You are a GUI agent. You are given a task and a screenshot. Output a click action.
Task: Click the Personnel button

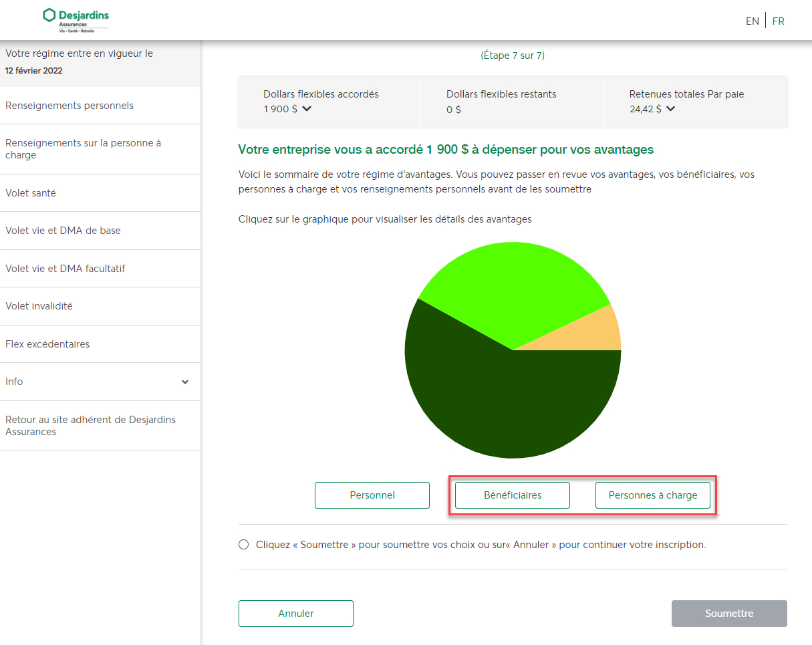(372, 495)
